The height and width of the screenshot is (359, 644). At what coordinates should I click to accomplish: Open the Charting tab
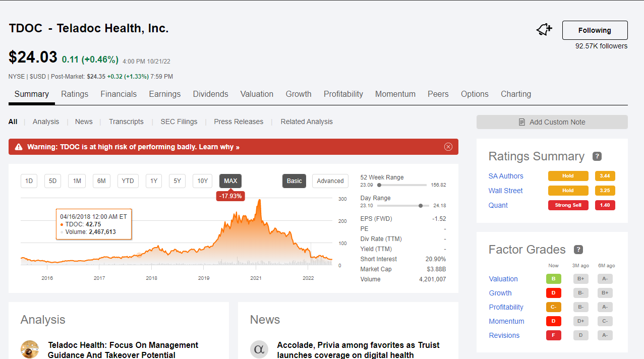click(x=516, y=94)
